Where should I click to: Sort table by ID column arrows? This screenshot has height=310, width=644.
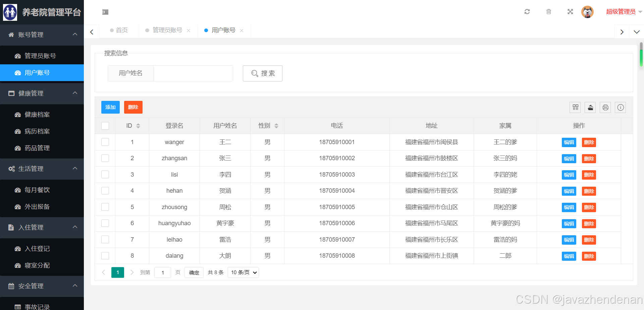[138, 126]
